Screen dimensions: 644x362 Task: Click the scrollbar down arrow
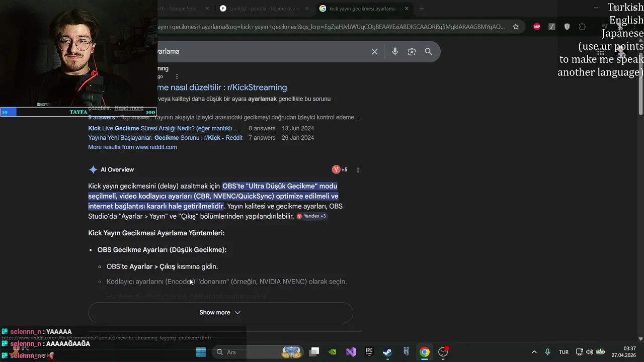coord(640,339)
